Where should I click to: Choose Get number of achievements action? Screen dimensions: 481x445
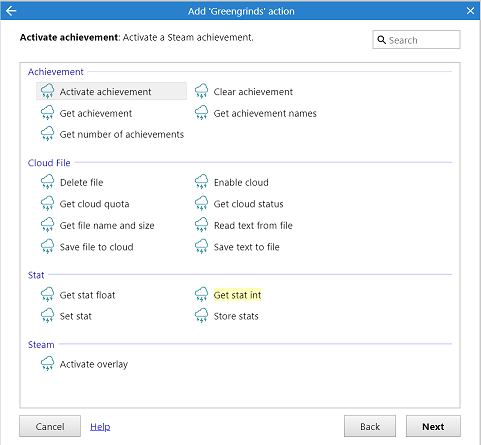[x=122, y=134]
